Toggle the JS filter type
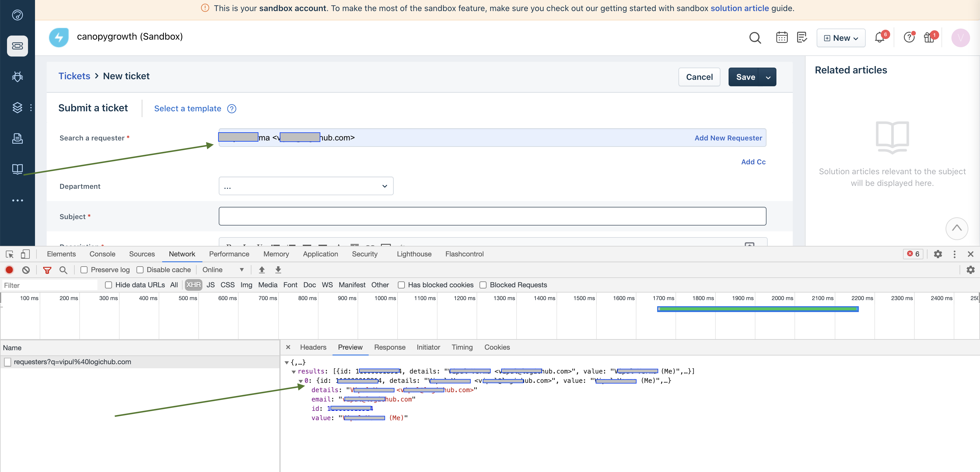 (x=210, y=285)
